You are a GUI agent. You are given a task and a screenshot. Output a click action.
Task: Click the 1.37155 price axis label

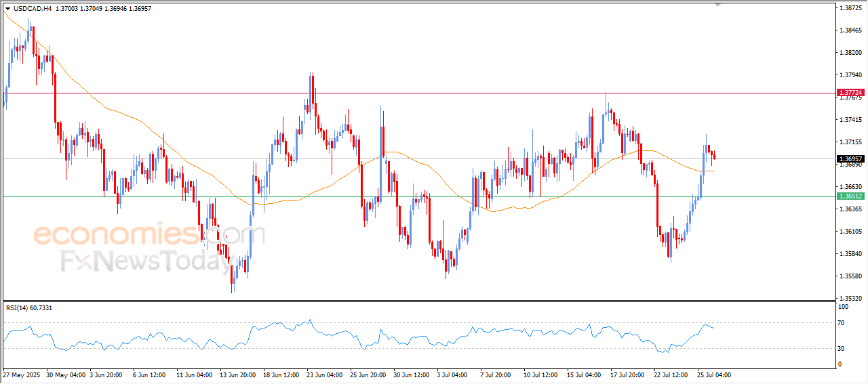point(850,142)
